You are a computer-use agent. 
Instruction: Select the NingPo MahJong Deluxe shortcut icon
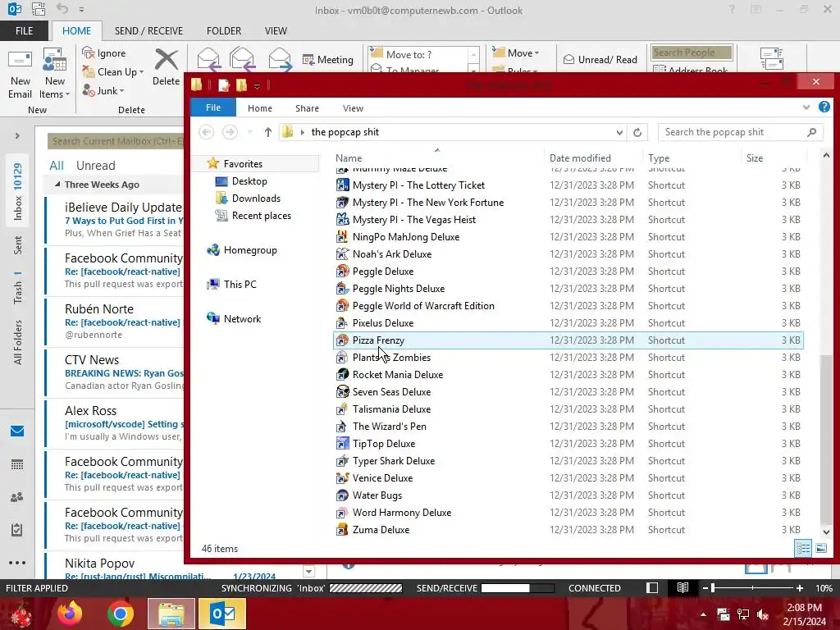pos(342,237)
